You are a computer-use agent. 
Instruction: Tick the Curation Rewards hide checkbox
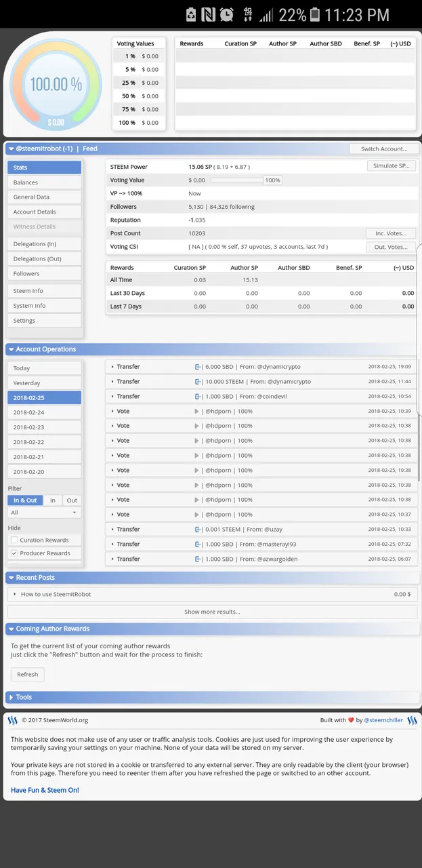tap(14, 540)
